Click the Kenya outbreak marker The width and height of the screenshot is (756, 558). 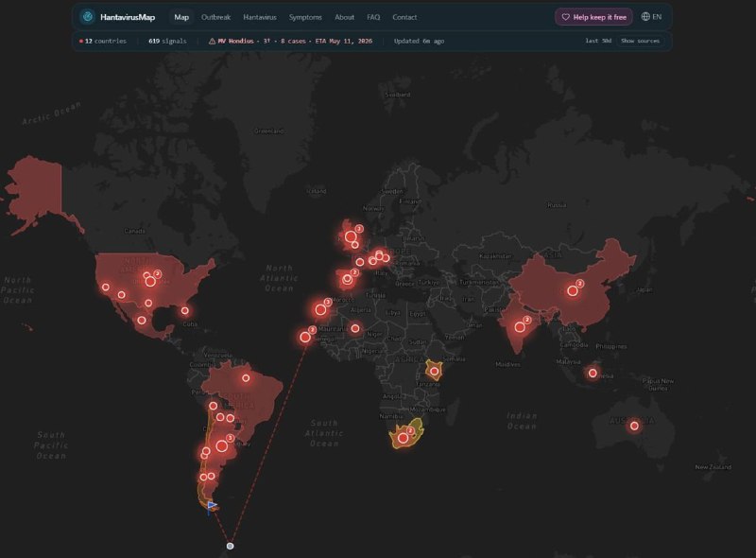tap(435, 371)
